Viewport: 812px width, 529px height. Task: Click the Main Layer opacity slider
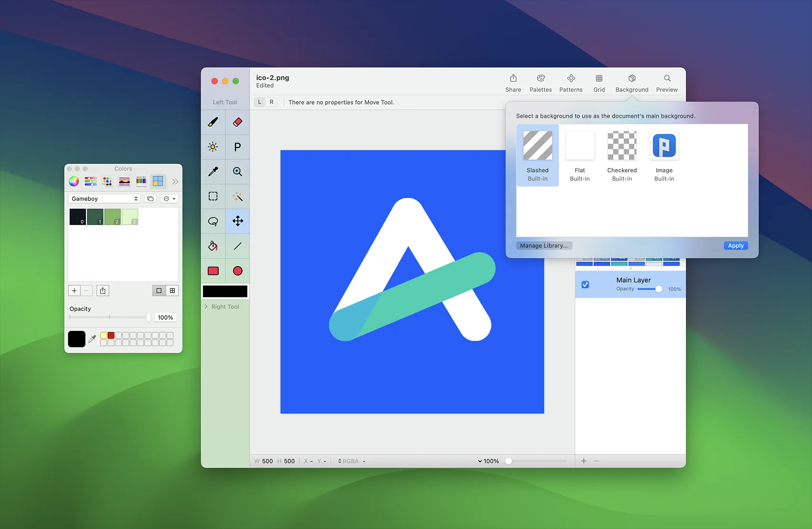pos(650,289)
